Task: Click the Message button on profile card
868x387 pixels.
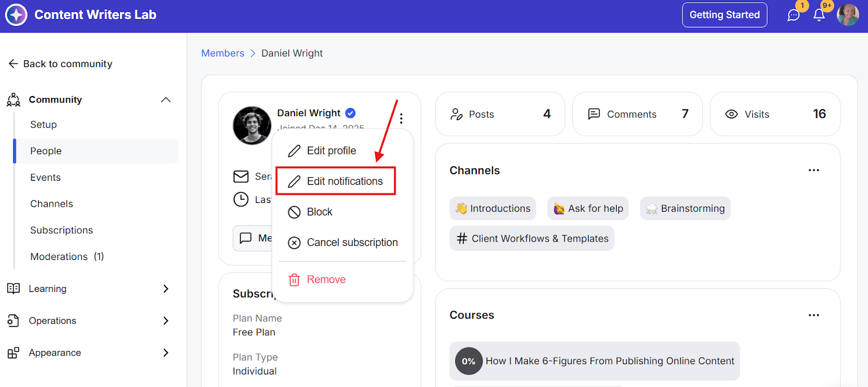Action: [253, 238]
